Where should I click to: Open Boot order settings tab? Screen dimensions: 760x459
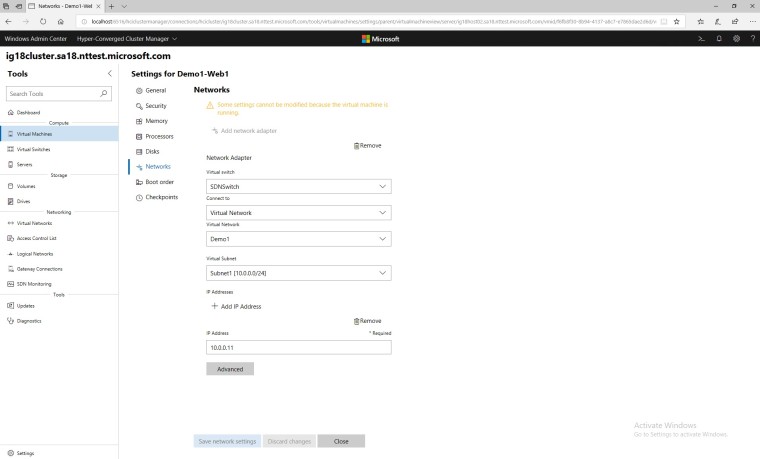pos(154,182)
